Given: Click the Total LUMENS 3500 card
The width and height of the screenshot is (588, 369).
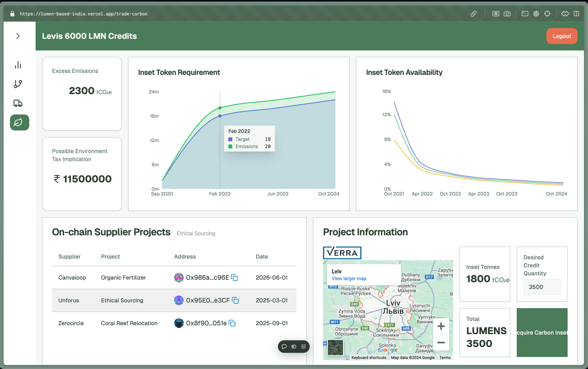Looking at the screenshot, I should tap(485, 333).
